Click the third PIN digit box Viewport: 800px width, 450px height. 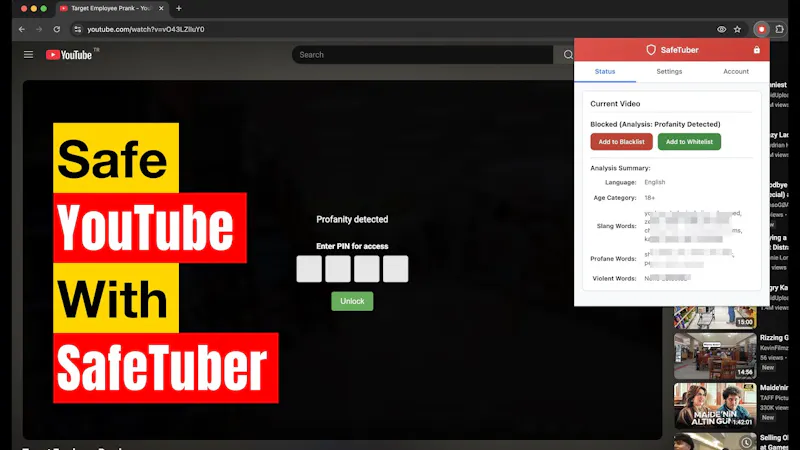click(x=367, y=269)
